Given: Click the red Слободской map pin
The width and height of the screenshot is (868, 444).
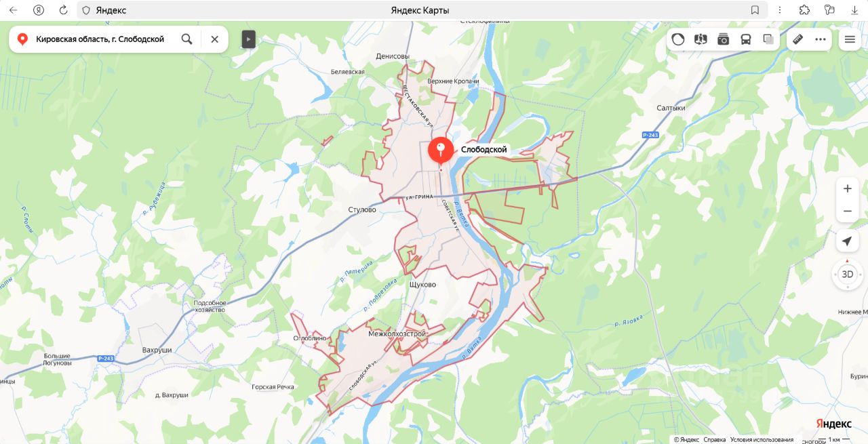Looking at the screenshot, I should coord(441,152).
